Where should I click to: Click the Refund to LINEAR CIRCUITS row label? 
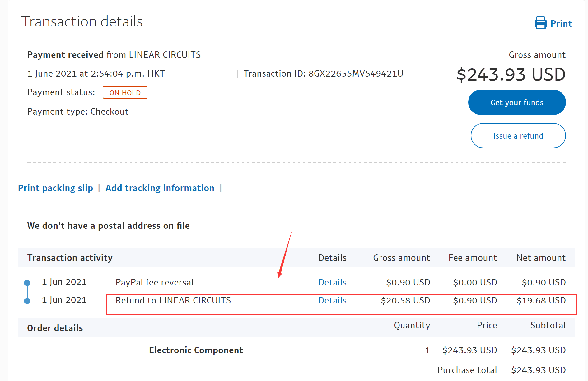(x=173, y=300)
